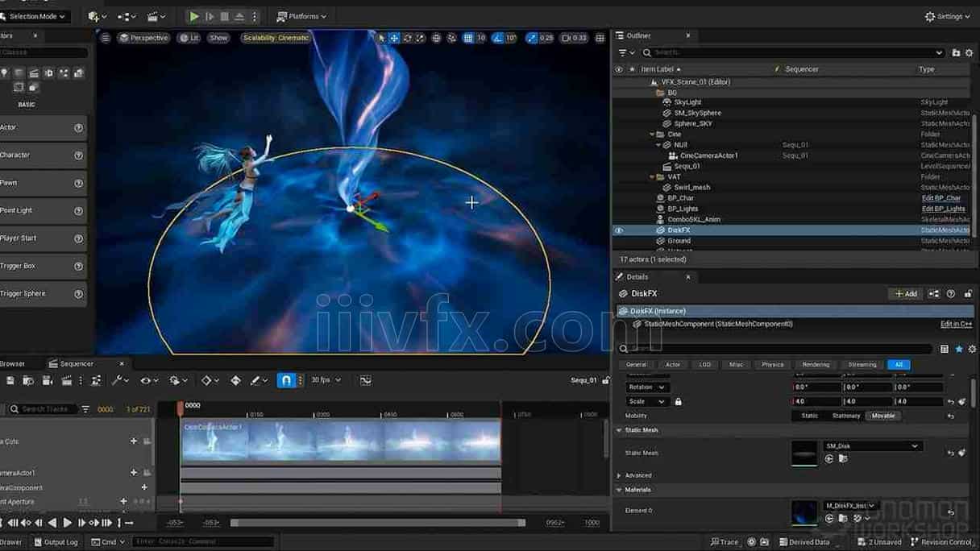Click the static mesh SM_Disk thumbnail
The width and height of the screenshot is (980, 551).
804,453
